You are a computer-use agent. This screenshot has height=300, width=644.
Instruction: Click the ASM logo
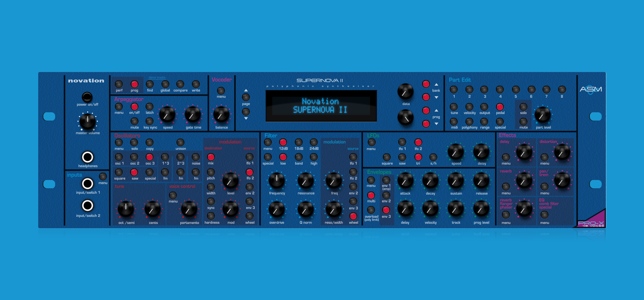click(591, 90)
